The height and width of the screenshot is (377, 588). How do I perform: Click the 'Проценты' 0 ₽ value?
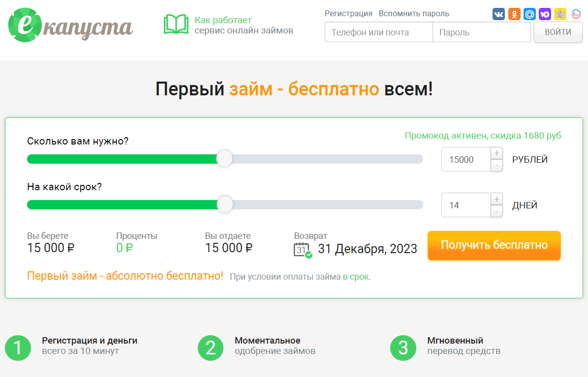click(124, 248)
